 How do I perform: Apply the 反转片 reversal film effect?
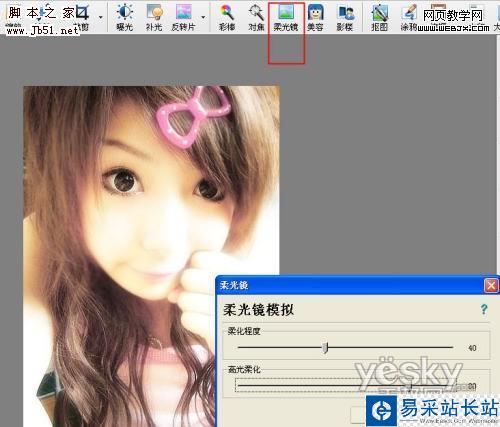[x=183, y=17]
